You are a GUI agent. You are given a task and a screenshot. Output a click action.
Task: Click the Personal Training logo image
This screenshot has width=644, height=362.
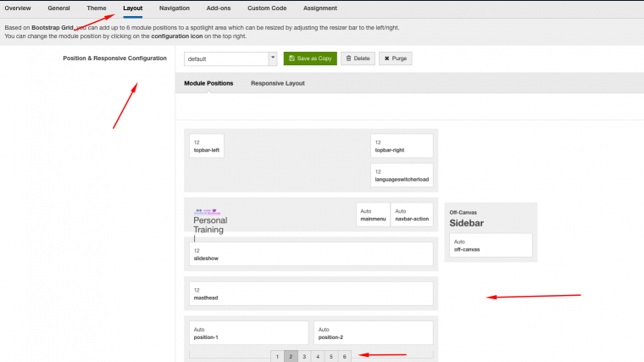pos(208,211)
